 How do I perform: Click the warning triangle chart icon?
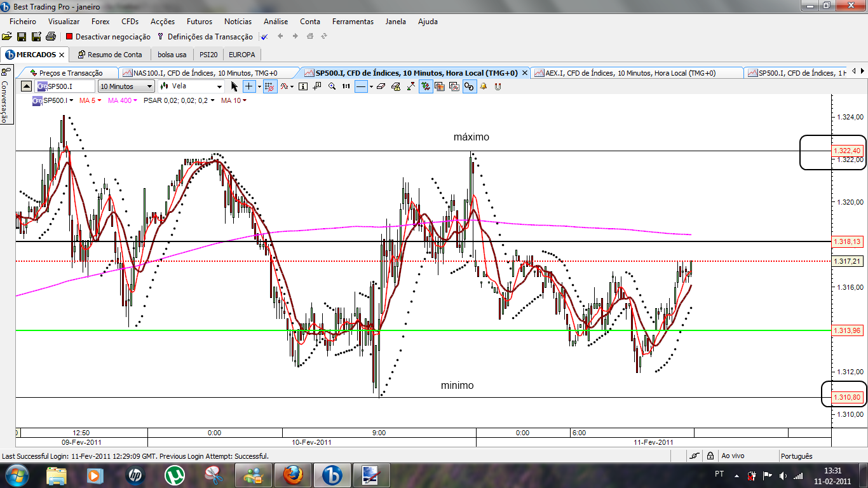[396, 86]
